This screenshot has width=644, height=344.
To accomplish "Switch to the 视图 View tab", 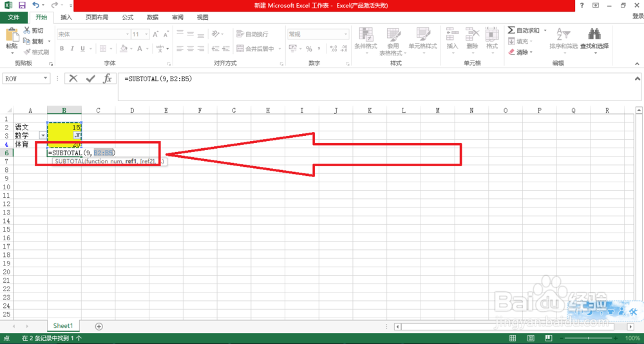I will pyautogui.click(x=202, y=17).
